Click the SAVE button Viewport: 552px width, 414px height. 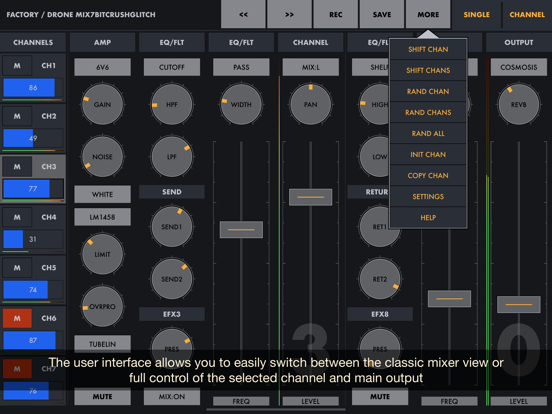pyautogui.click(x=382, y=14)
